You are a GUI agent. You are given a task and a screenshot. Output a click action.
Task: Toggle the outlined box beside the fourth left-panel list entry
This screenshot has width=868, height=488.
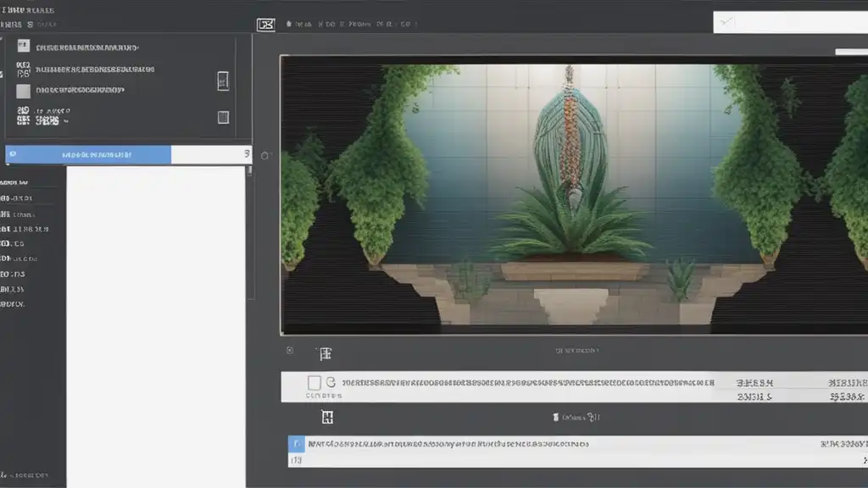click(223, 117)
